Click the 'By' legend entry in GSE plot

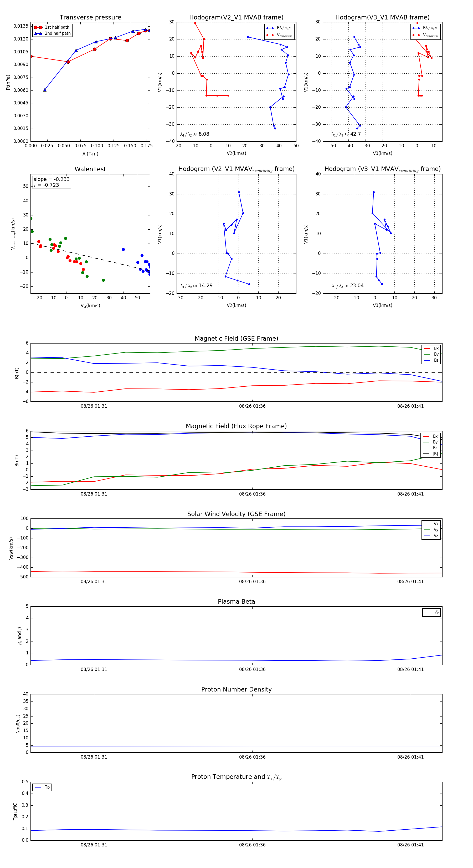coord(431,354)
